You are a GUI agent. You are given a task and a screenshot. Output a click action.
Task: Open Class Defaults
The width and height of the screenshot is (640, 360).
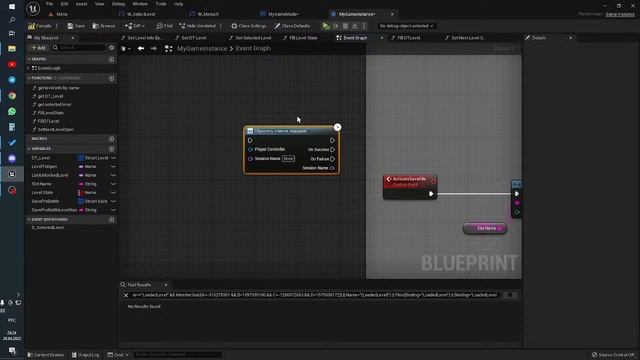[292, 26]
